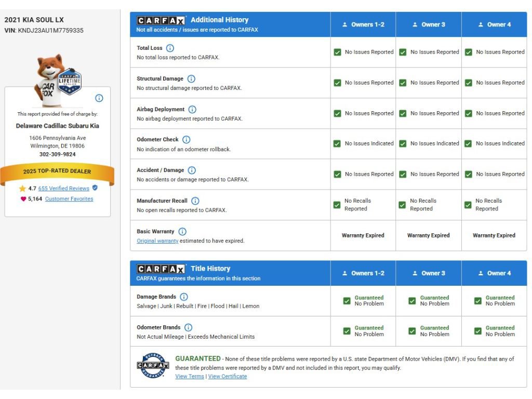Click the CARFAX Buyback Guarantee badge
Viewport: 532px width, 399px height.
[x=153, y=365]
